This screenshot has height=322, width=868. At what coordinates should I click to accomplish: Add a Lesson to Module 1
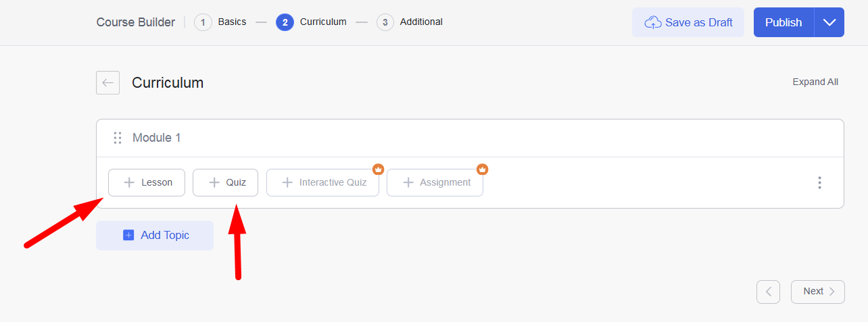147,182
